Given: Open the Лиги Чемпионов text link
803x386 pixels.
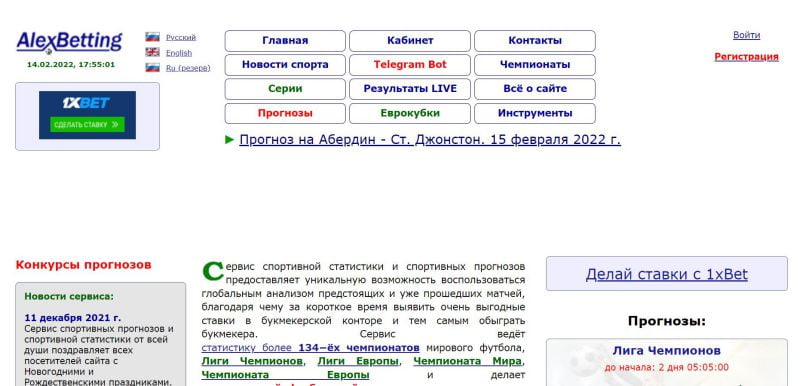Looking at the screenshot, I should click(252, 361).
